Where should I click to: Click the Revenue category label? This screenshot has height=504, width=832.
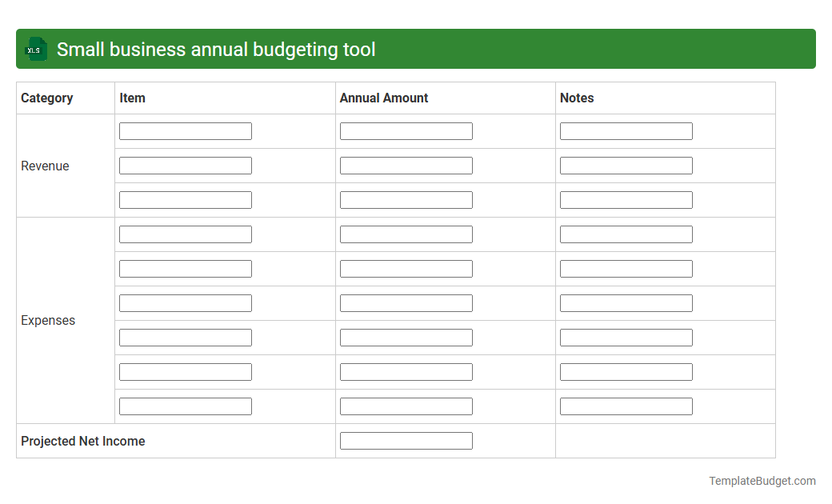click(45, 166)
